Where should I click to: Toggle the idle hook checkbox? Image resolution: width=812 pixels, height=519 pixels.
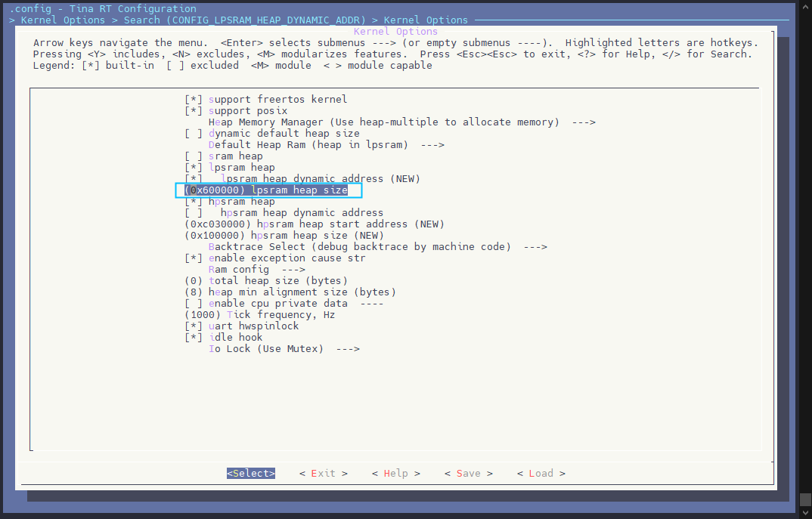click(194, 338)
